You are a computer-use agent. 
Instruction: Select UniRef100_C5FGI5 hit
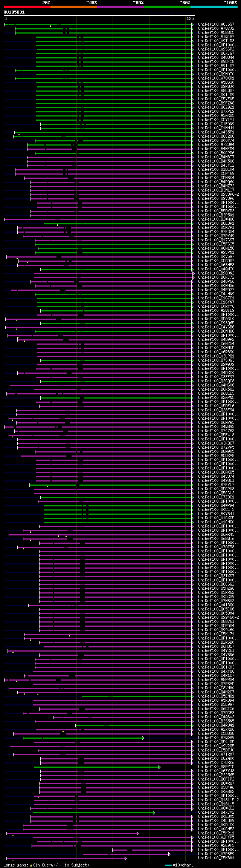pos(216,244)
